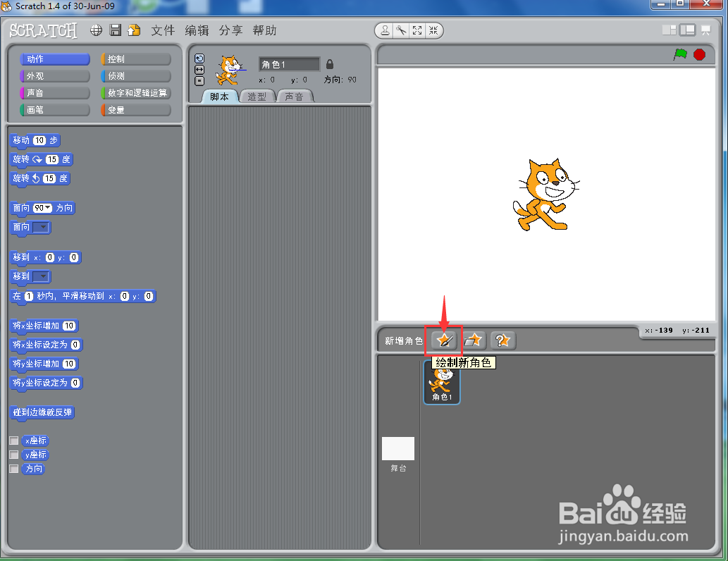
Task: Select the grow sprite tool
Action: [x=417, y=30]
